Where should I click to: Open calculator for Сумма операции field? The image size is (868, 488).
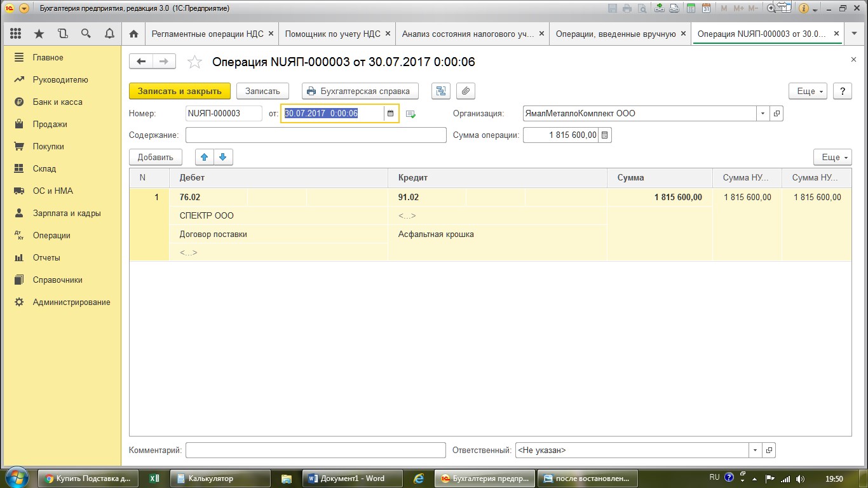(x=604, y=135)
